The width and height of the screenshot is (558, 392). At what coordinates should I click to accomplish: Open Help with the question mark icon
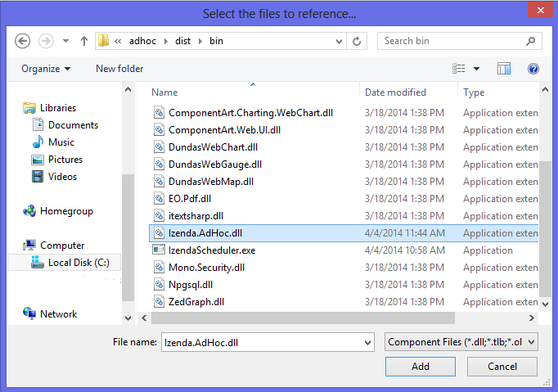pyautogui.click(x=533, y=69)
